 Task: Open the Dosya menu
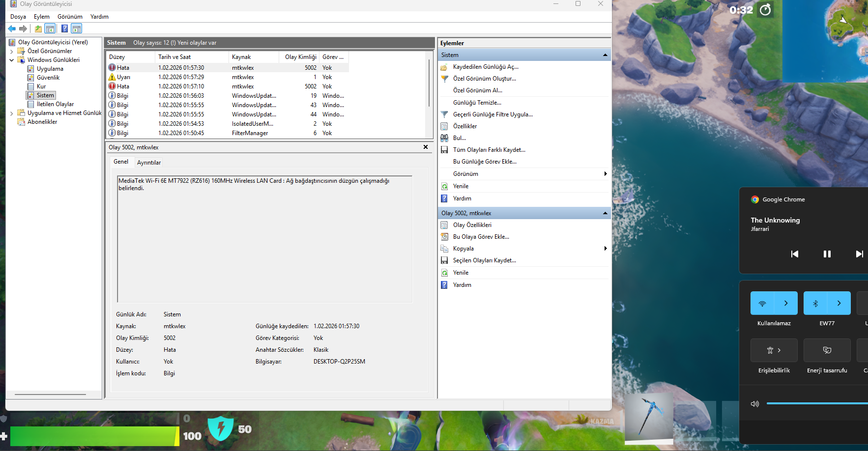(x=18, y=17)
